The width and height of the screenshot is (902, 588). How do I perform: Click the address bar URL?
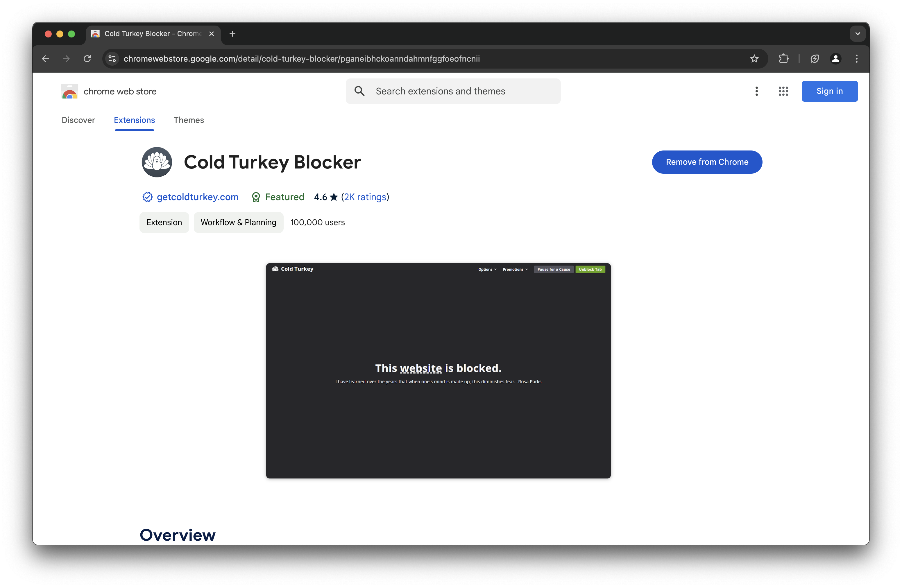point(302,59)
